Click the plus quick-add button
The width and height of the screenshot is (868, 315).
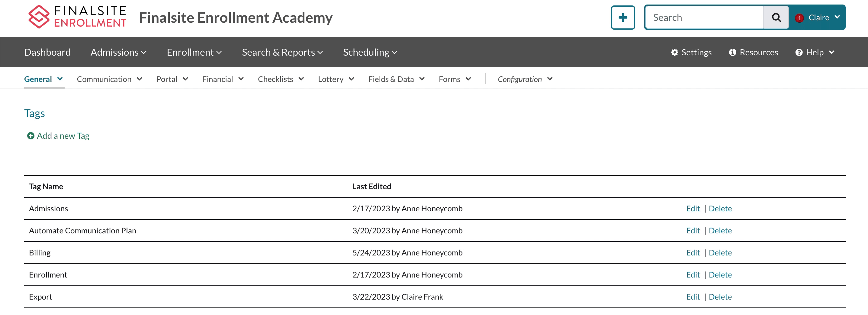622,18
